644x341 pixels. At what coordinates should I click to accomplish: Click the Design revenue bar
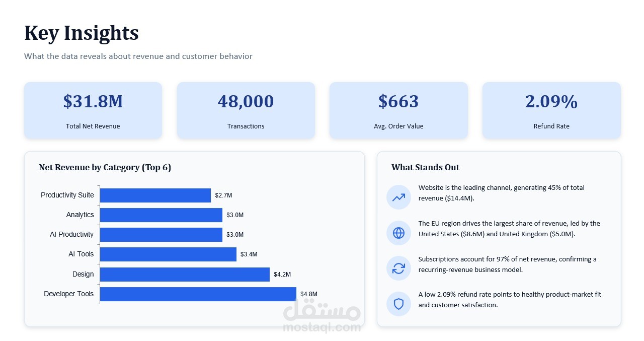[x=185, y=275]
